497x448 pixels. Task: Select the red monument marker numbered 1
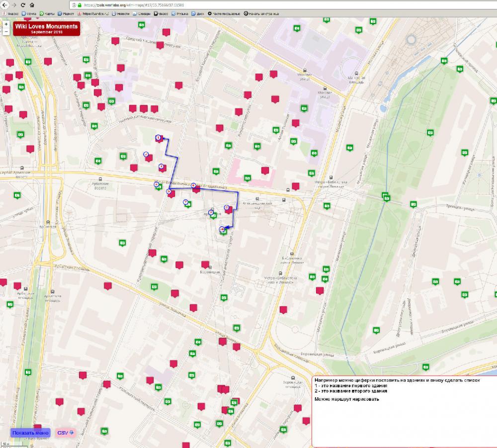tap(160, 139)
